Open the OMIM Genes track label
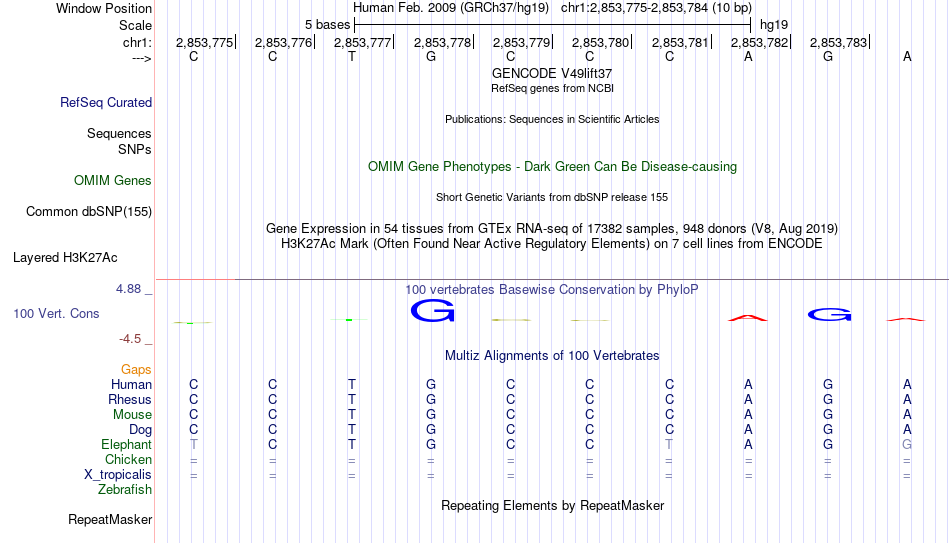The width and height of the screenshot is (950, 543). point(113,181)
